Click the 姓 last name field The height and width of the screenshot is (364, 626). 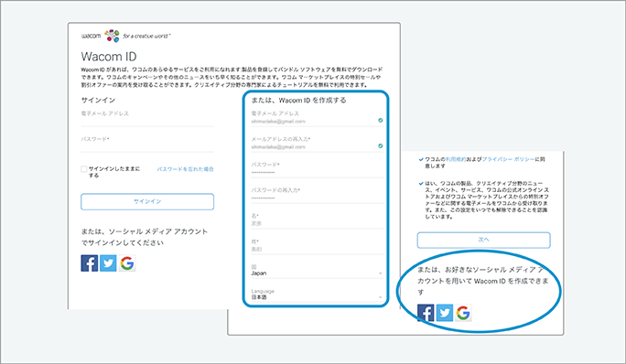coord(318,246)
